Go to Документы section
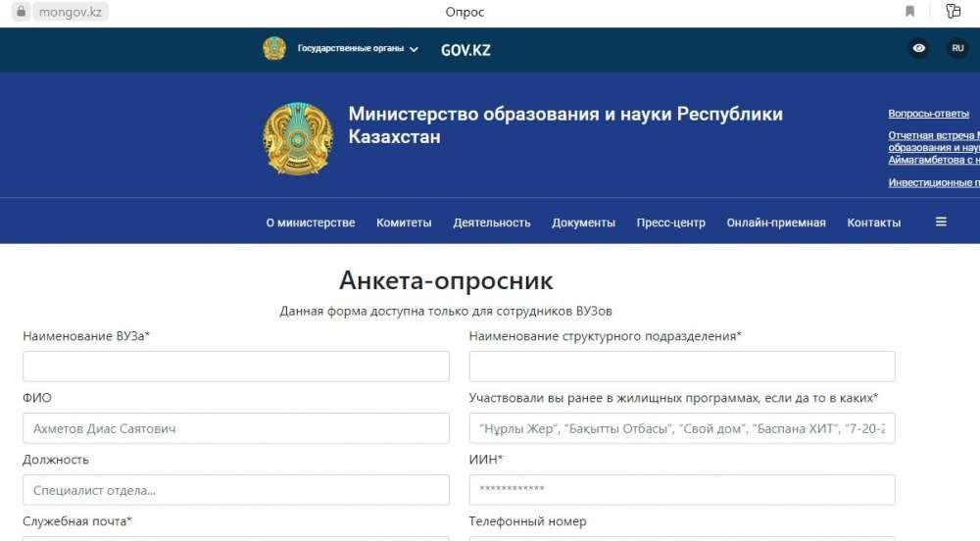 (583, 222)
